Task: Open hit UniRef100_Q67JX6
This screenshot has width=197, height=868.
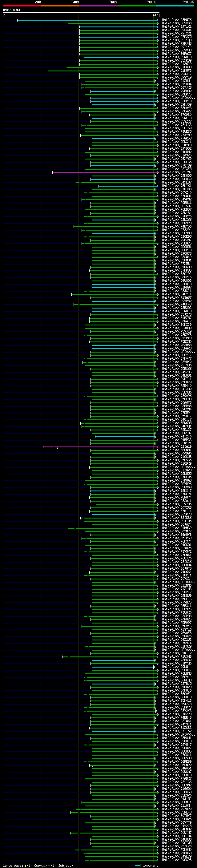Action: tap(177, 88)
